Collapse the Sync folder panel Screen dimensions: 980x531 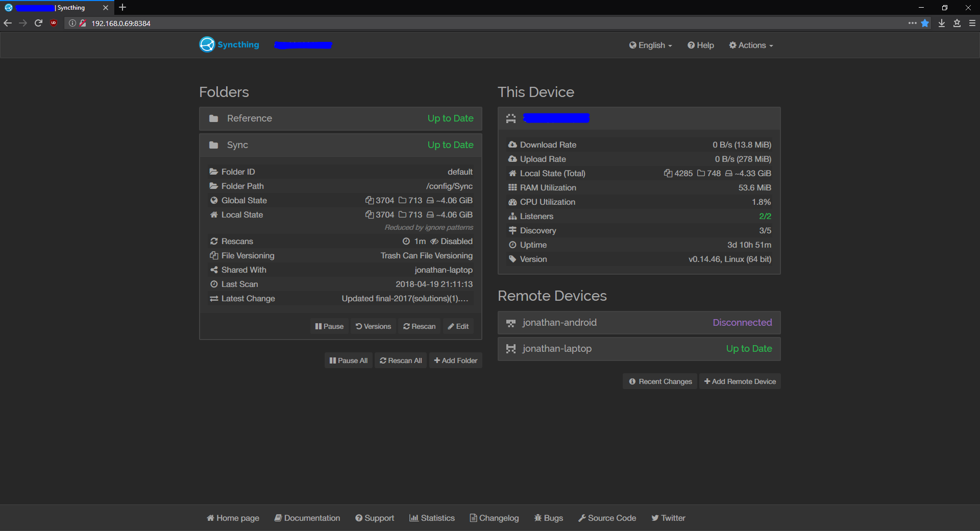[340, 145]
